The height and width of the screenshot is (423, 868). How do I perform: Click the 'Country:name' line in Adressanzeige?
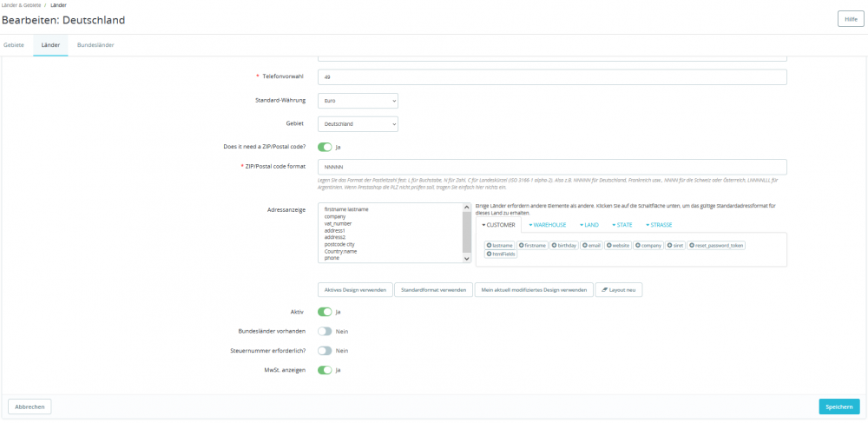[x=340, y=251]
